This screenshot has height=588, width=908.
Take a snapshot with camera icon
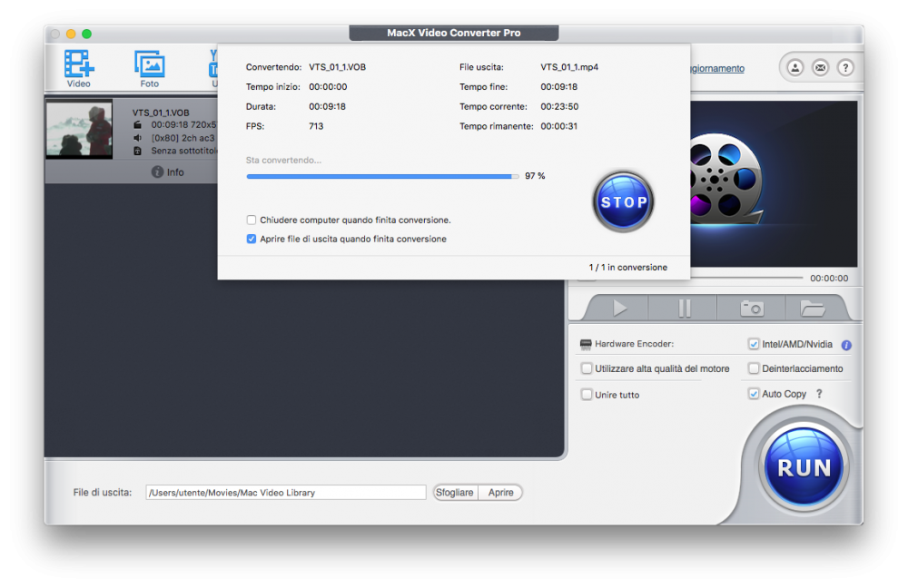click(x=752, y=308)
